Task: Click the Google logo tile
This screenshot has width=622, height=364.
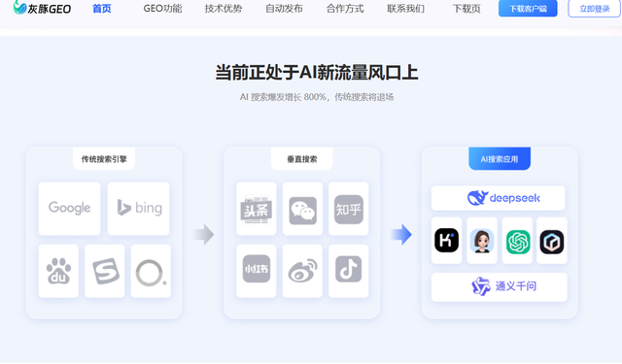Action: 69,209
